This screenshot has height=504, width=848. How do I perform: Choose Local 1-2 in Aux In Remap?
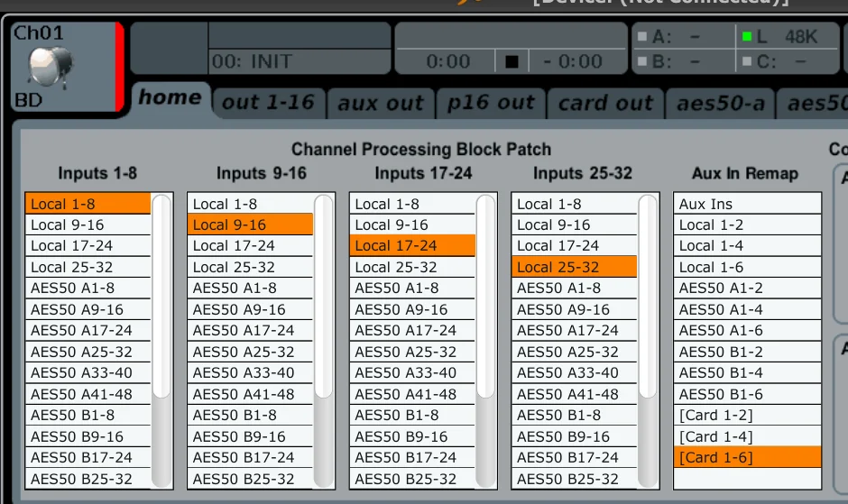click(x=747, y=225)
